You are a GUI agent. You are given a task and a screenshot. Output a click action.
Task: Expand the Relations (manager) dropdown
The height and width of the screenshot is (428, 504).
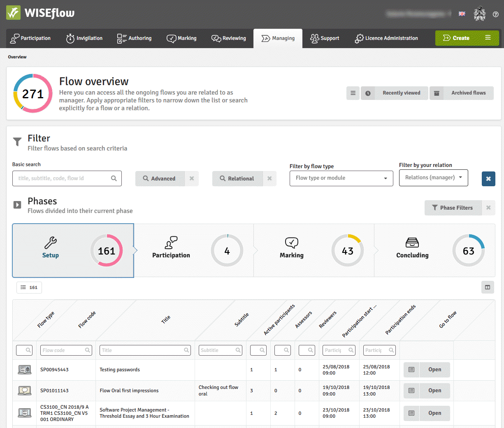433,178
